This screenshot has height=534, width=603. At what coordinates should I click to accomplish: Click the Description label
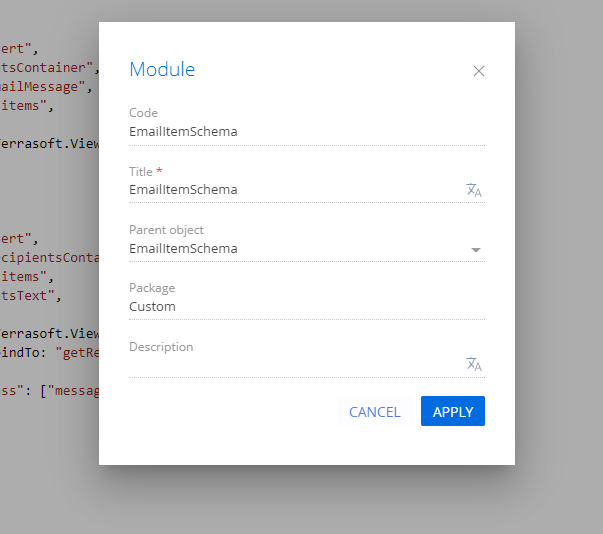pos(161,347)
